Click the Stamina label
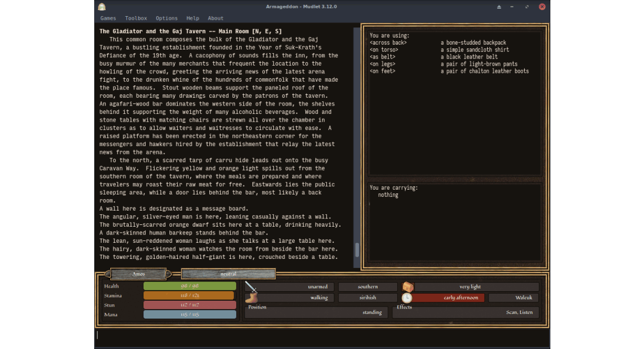644x349 pixels. (113, 295)
